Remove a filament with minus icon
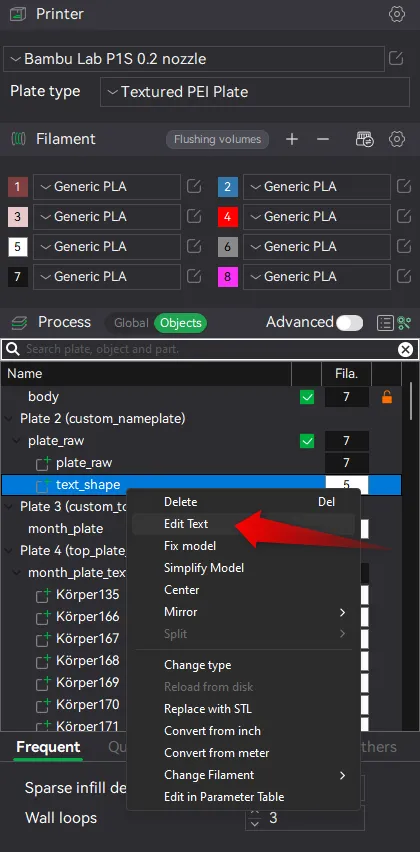This screenshot has width=420, height=852. 323,140
